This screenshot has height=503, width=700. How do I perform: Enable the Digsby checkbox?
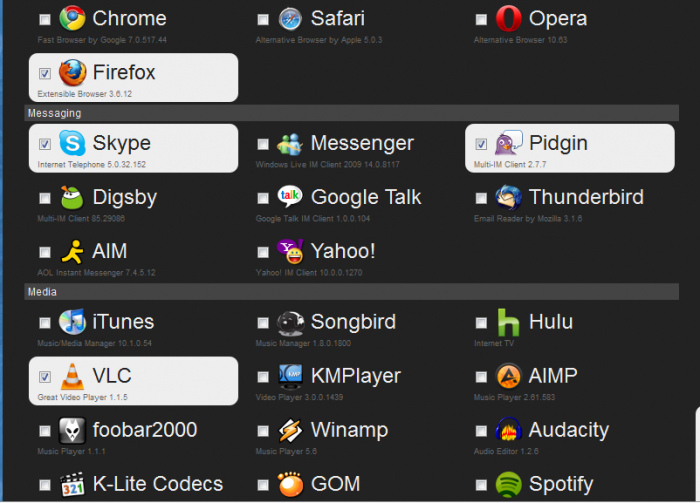pos(44,198)
